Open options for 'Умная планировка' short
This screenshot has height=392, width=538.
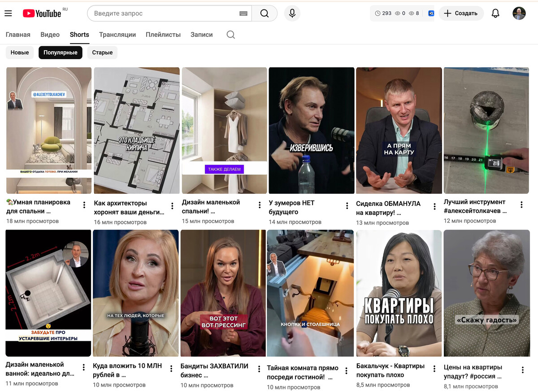click(x=84, y=205)
